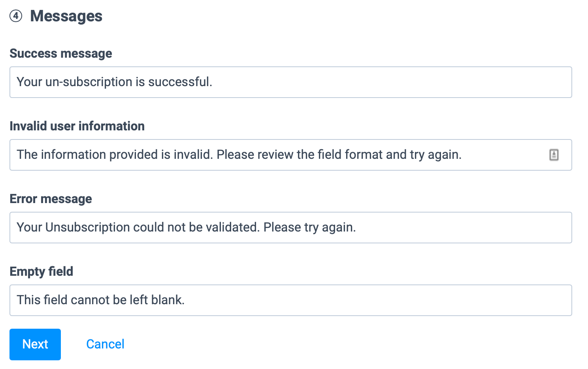
Task: Click the Empty field label
Action: point(41,271)
